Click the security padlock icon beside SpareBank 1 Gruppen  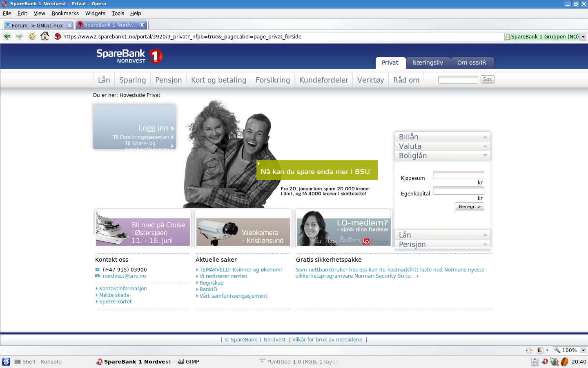(x=508, y=36)
